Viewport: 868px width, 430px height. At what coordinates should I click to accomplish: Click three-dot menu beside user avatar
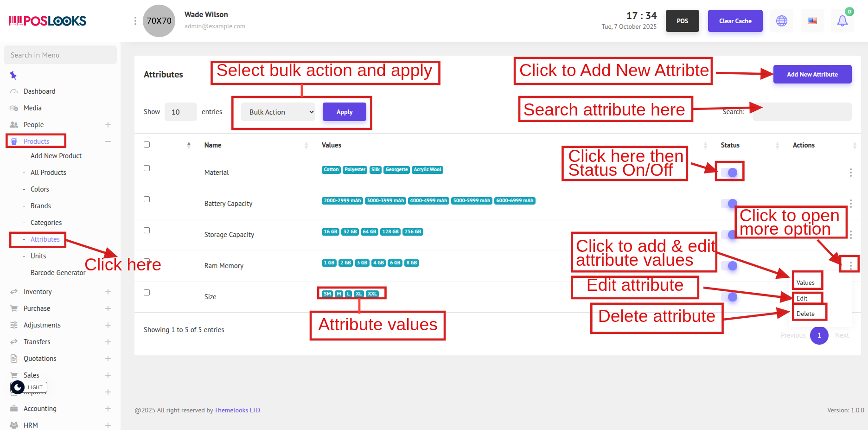point(135,21)
